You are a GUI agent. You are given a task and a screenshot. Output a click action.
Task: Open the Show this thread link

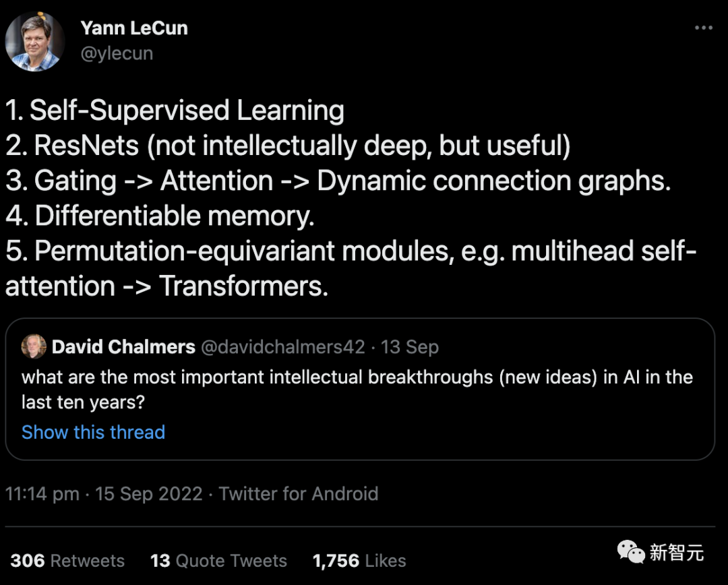click(93, 432)
